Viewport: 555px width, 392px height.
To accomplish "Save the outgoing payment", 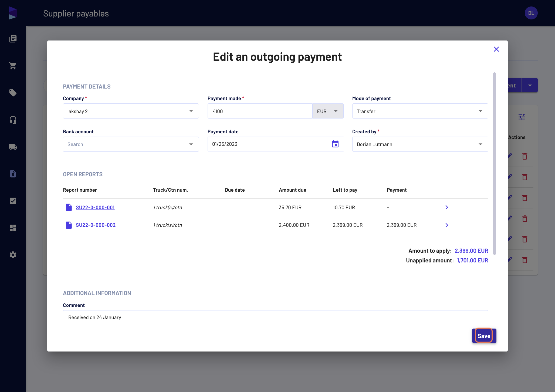I will click(x=484, y=336).
